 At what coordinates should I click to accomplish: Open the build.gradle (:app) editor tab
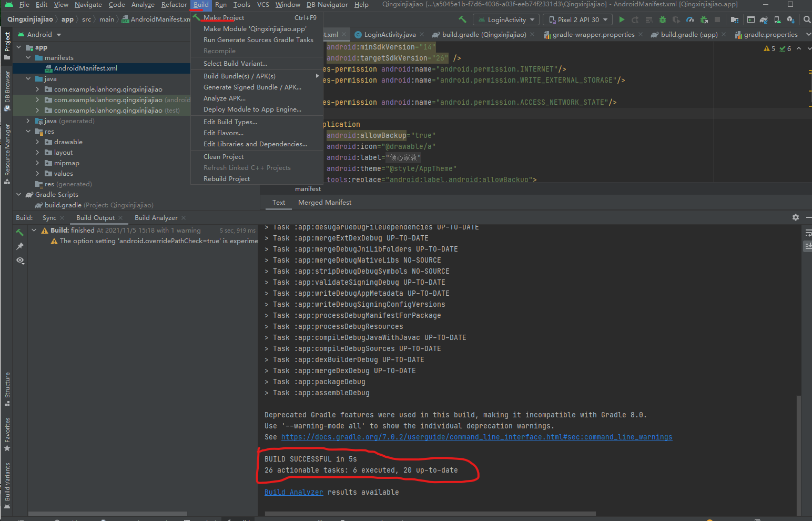tap(689, 35)
